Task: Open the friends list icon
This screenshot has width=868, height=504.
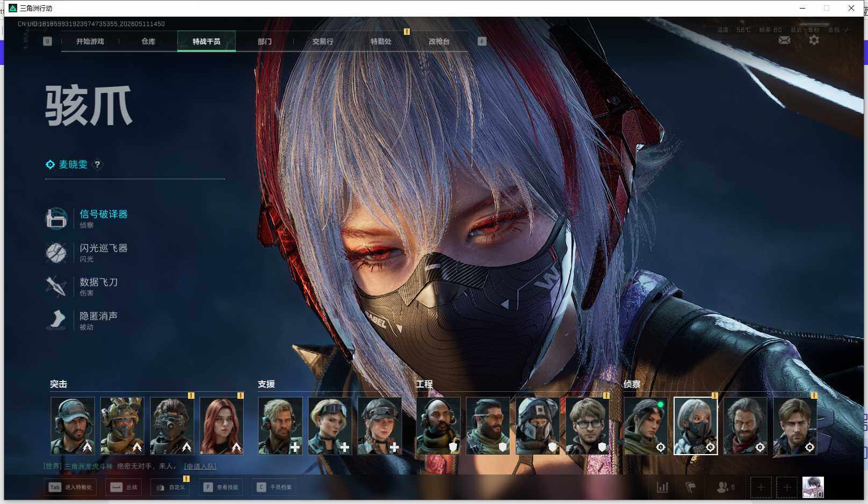Action: click(x=725, y=487)
